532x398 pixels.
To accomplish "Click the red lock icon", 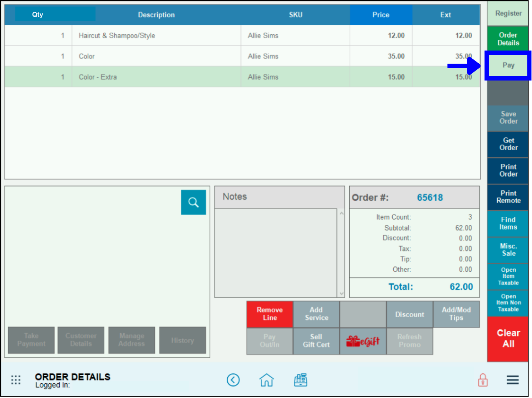I will pyautogui.click(x=483, y=380).
